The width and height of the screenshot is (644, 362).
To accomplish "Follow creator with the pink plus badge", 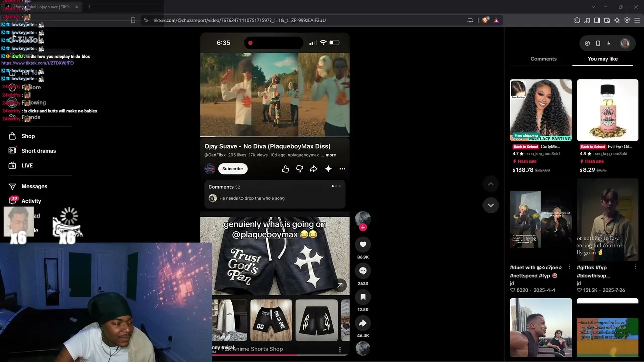I will click(363, 227).
